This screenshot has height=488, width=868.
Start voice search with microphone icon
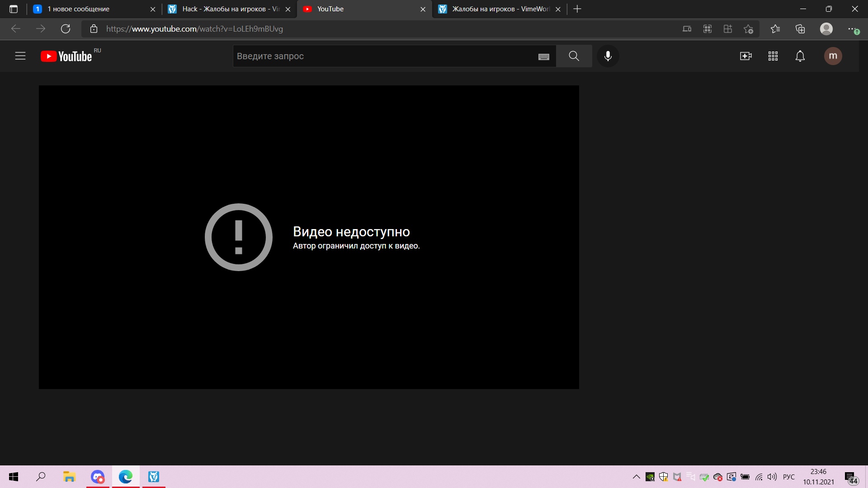pyautogui.click(x=608, y=56)
